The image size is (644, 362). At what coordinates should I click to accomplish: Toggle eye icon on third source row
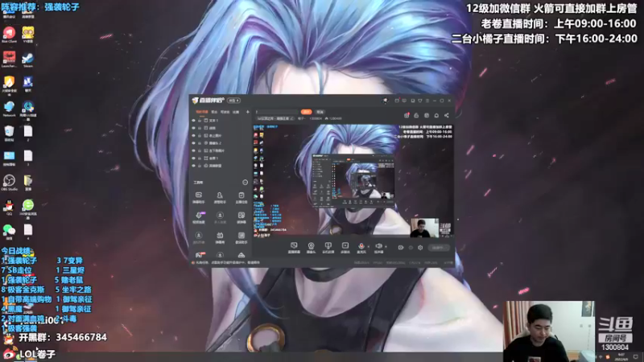tap(193, 135)
